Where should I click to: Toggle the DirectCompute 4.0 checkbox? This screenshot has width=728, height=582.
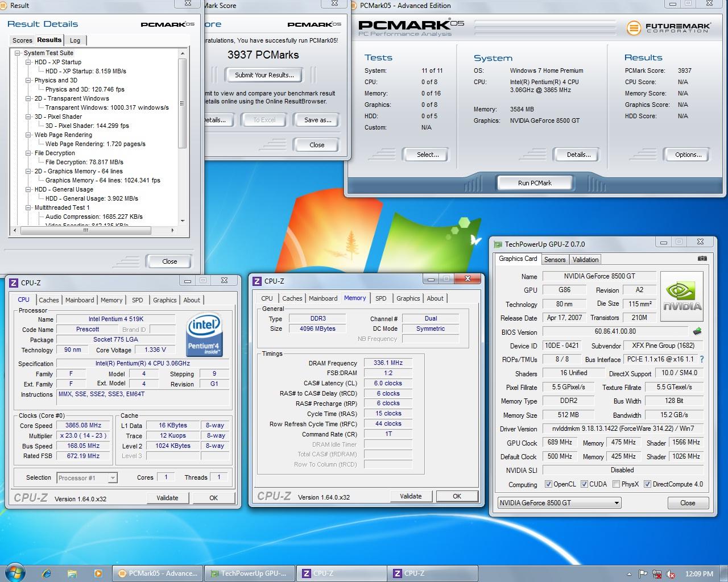pyautogui.click(x=647, y=484)
